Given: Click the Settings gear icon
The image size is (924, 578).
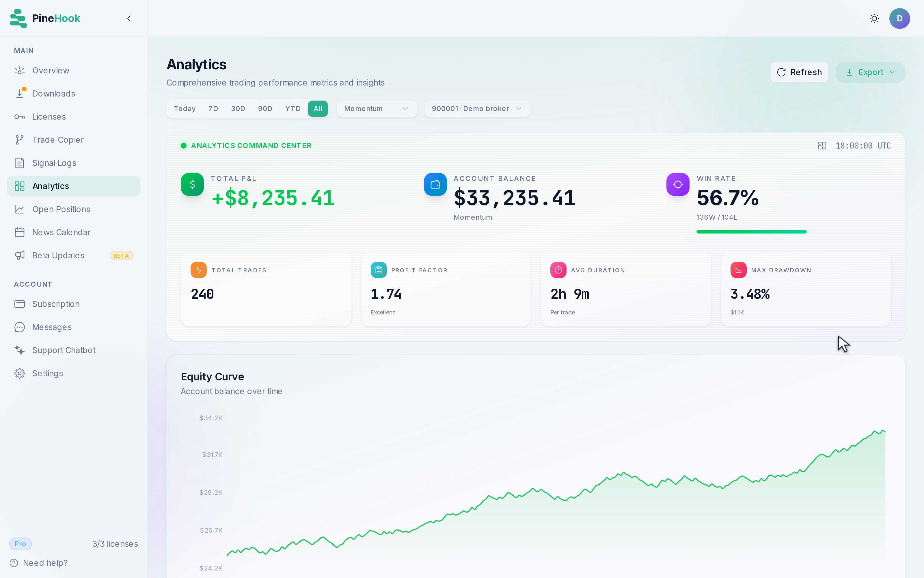Looking at the screenshot, I should click(x=19, y=373).
